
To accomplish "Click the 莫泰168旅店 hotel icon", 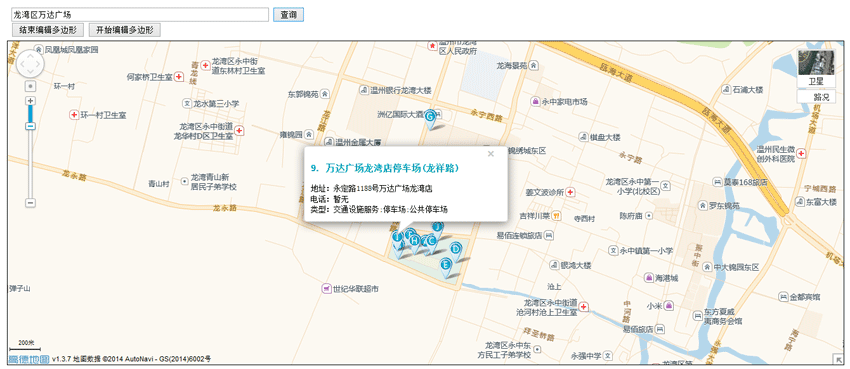I will 717,182.
